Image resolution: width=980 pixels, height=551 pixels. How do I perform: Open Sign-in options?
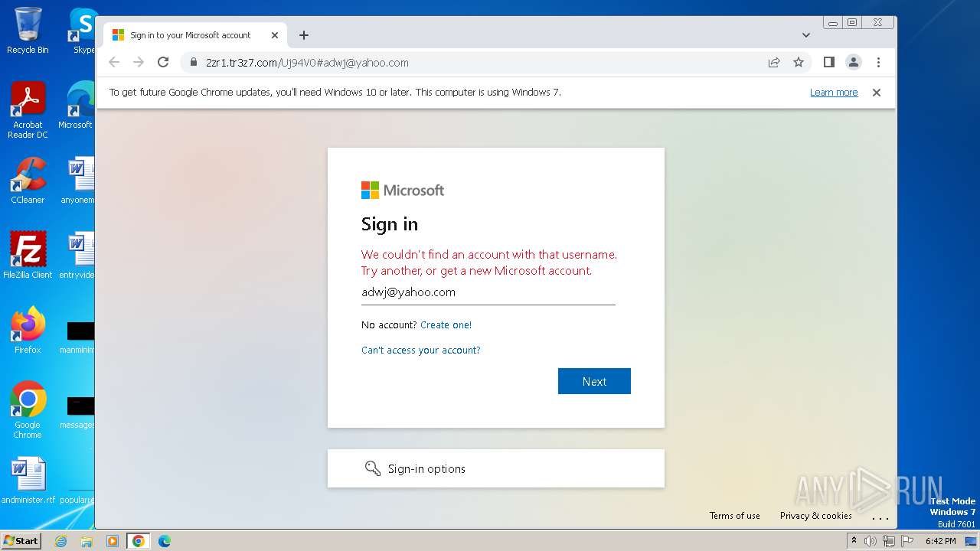pyautogui.click(x=496, y=468)
